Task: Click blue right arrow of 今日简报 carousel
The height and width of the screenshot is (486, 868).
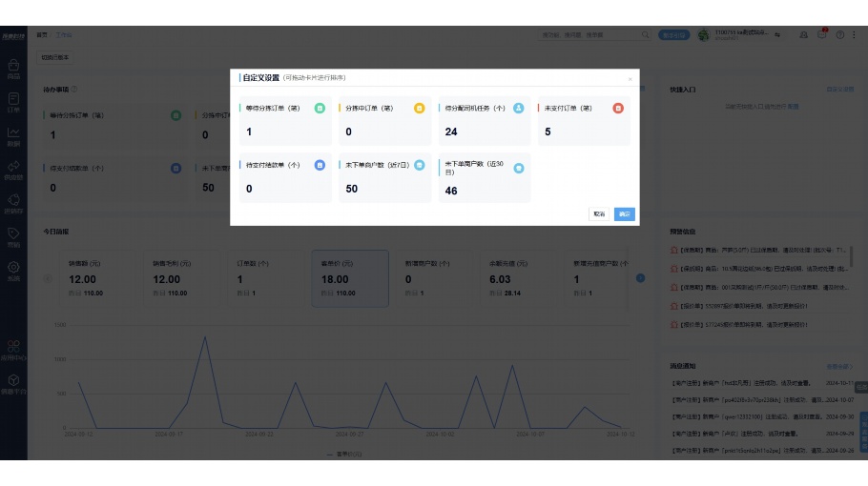Action: click(640, 278)
